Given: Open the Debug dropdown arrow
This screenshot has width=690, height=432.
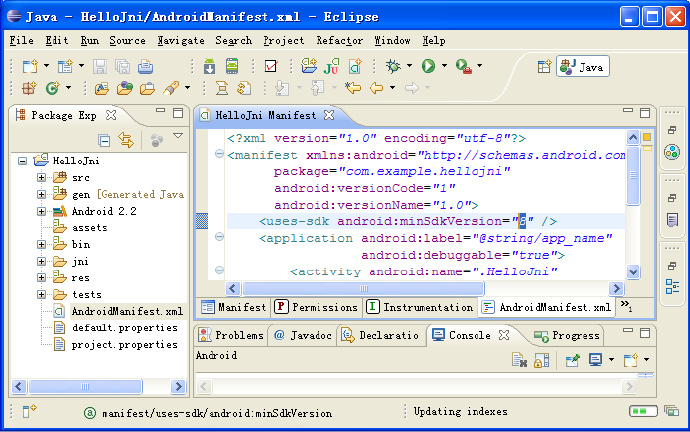Looking at the screenshot, I should coord(409,66).
